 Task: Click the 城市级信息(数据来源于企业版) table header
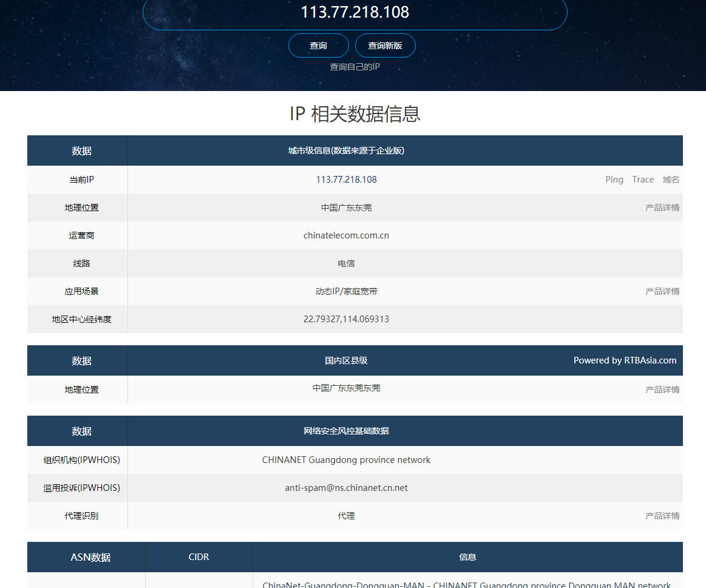click(346, 150)
